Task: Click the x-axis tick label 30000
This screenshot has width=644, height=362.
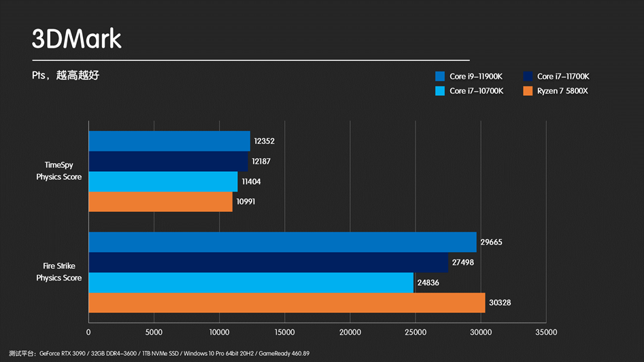Action: pyautogui.click(x=481, y=332)
